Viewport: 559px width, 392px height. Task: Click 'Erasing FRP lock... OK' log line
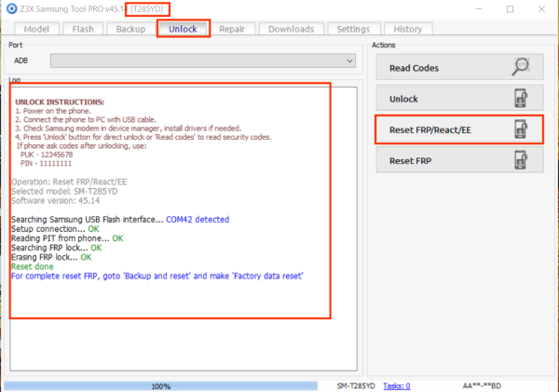click(x=51, y=257)
